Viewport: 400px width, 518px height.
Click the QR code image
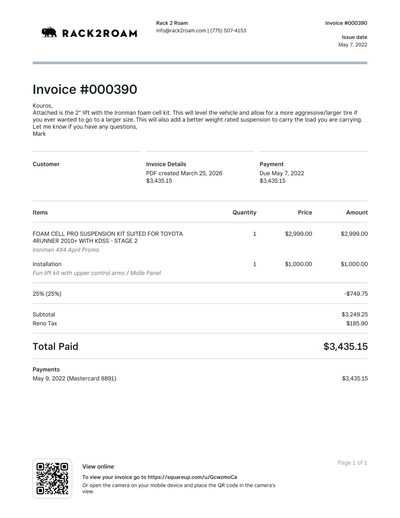pyautogui.click(x=52, y=478)
